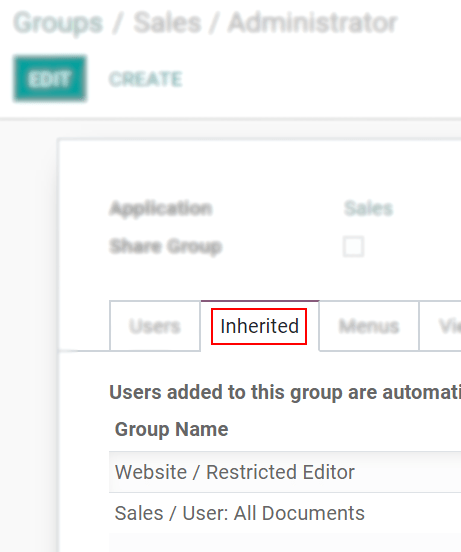Image resolution: width=461 pixels, height=552 pixels.
Task: Click the users-added-to-group description text
Action: point(285,392)
